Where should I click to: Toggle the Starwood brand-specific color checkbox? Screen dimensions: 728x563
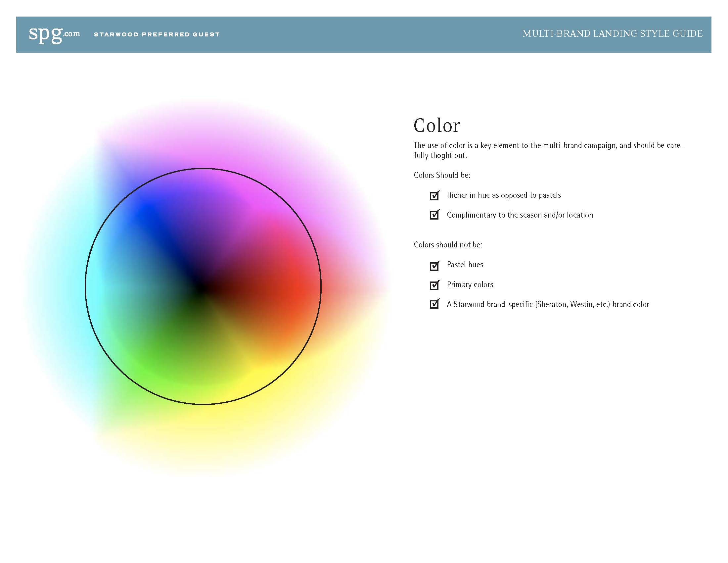pyautogui.click(x=434, y=304)
